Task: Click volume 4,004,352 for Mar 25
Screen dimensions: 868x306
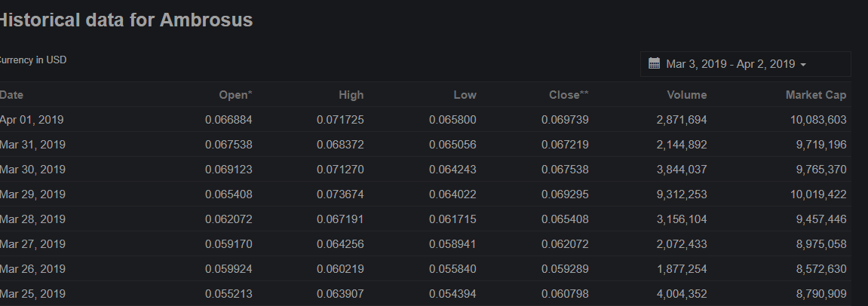Action: pos(682,294)
